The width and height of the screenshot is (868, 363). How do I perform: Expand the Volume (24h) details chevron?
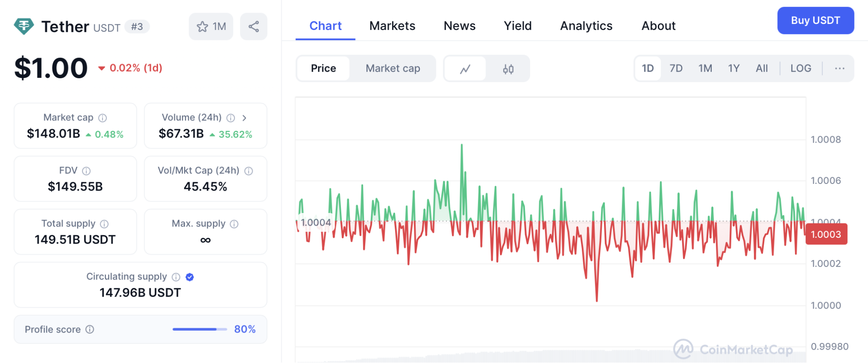point(244,117)
